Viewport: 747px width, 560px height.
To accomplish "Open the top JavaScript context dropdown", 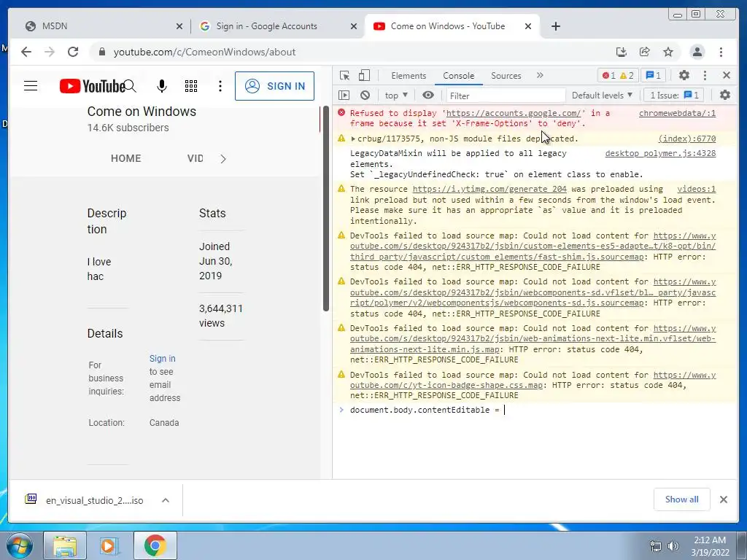I will point(396,96).
